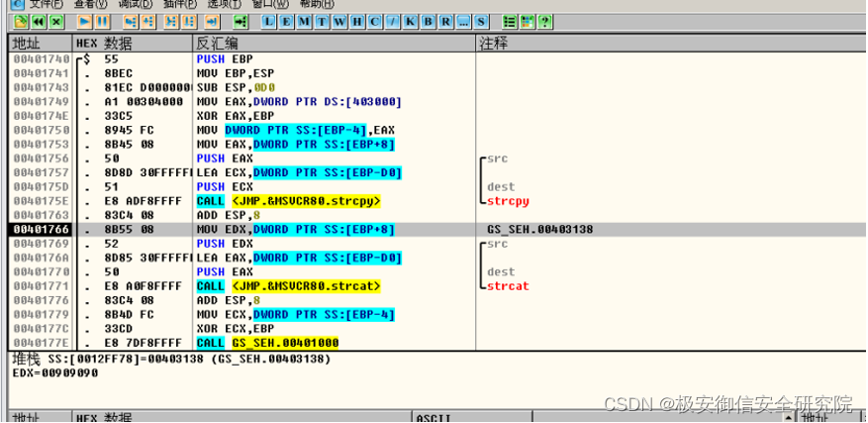Open Threads window with T button
This screenshot has height=423, width=868.
pos(322,22)
